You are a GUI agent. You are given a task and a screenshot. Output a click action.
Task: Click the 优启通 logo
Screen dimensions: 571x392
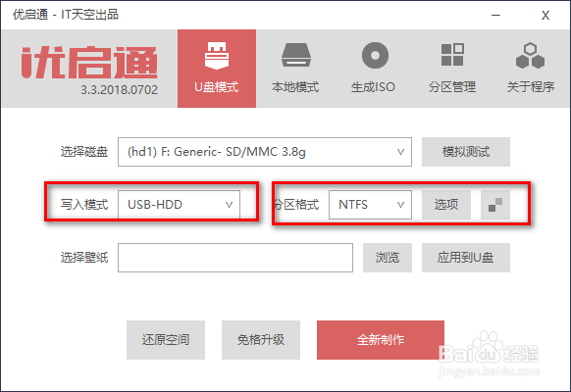(89, 62)
